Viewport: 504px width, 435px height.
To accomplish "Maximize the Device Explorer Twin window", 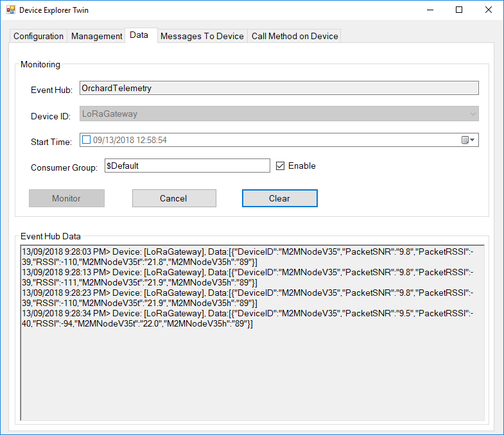I will click(x=458, y=10).
